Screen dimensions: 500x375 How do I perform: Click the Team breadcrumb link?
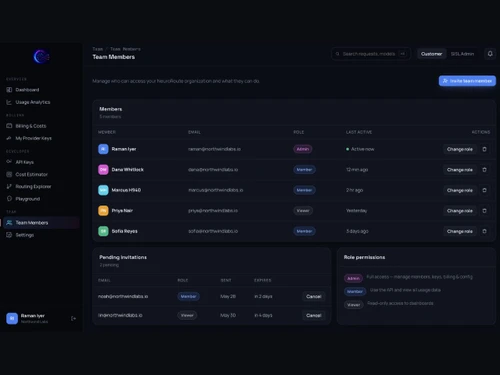click(98, 49)
